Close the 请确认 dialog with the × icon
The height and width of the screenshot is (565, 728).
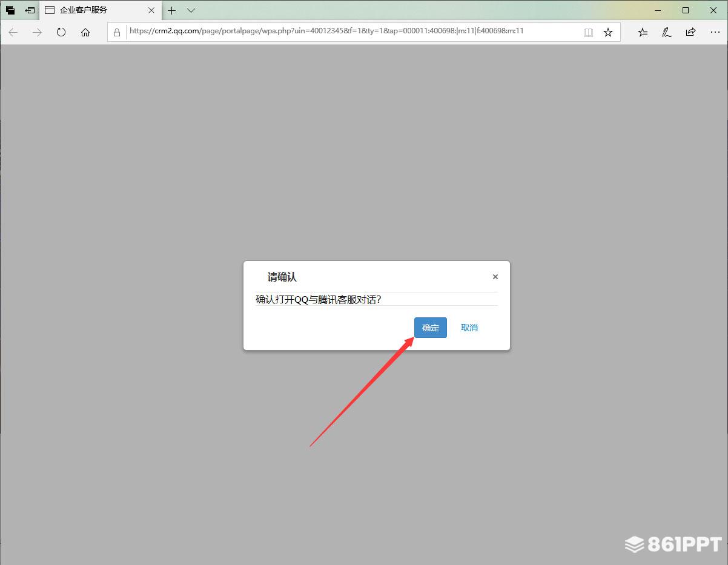495,277
